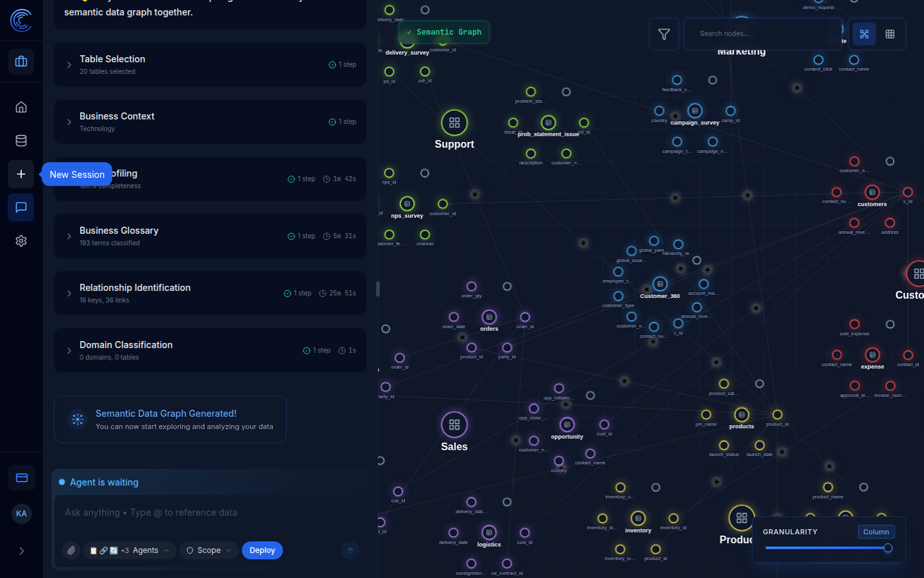Select the opportunity table node

(x=567, y=425)
